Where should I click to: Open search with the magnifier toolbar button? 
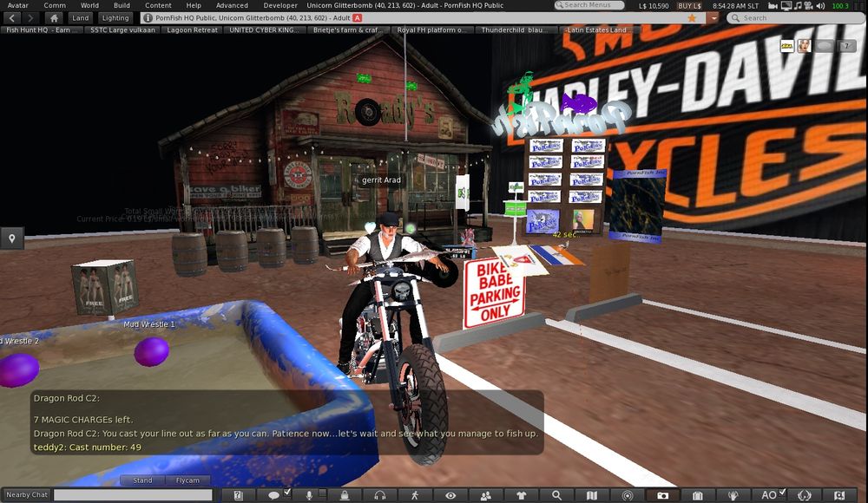(556, 495)
